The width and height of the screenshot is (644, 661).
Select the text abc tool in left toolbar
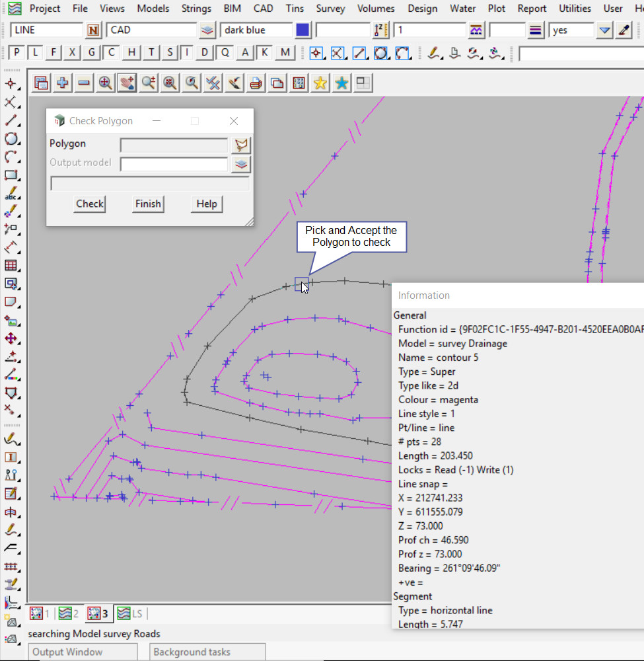tap(11, 194)
